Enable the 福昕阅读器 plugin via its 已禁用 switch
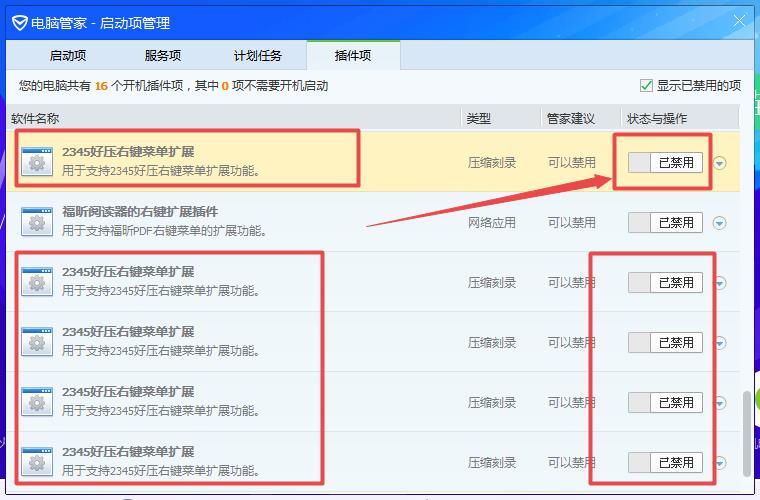 [665, 223]
